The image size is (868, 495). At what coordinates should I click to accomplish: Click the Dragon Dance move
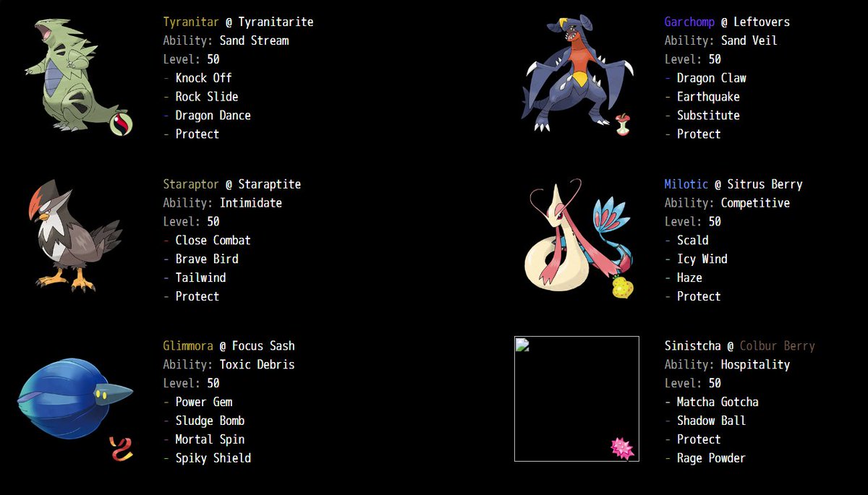pyautogui.click(x=213, y=116)
